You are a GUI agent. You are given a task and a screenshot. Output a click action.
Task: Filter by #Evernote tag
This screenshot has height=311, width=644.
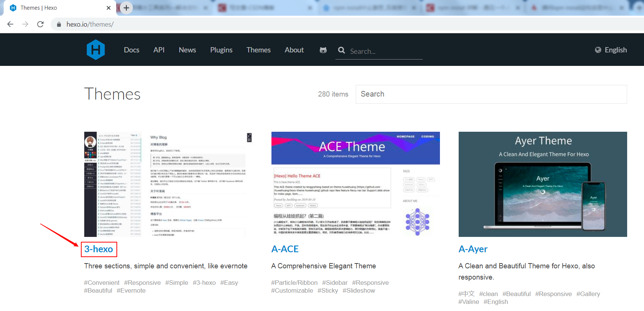[x=131, y=290]
